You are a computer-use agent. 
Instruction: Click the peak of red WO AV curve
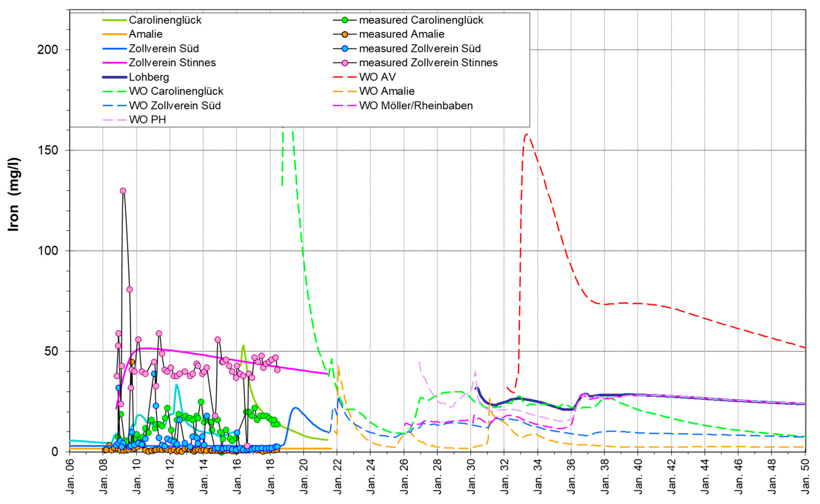pyautogui.click(x=526, y=134)
